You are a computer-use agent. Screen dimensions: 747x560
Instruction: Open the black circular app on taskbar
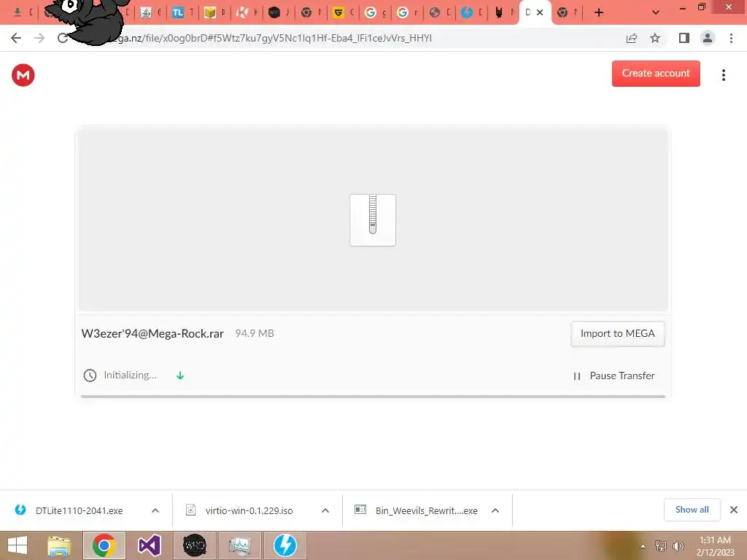tap(195, 545)
